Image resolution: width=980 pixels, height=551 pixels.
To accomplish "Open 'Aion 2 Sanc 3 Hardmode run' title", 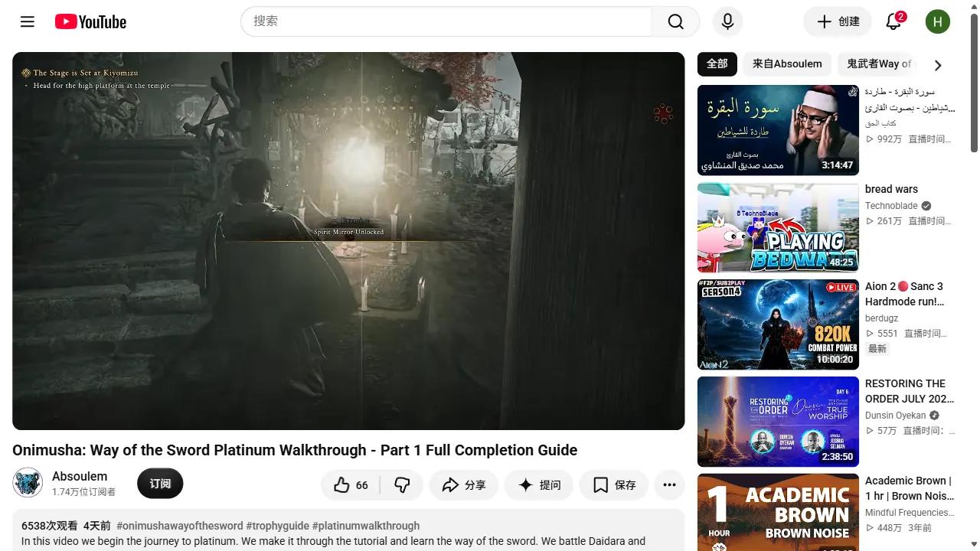I will point(904,294).
